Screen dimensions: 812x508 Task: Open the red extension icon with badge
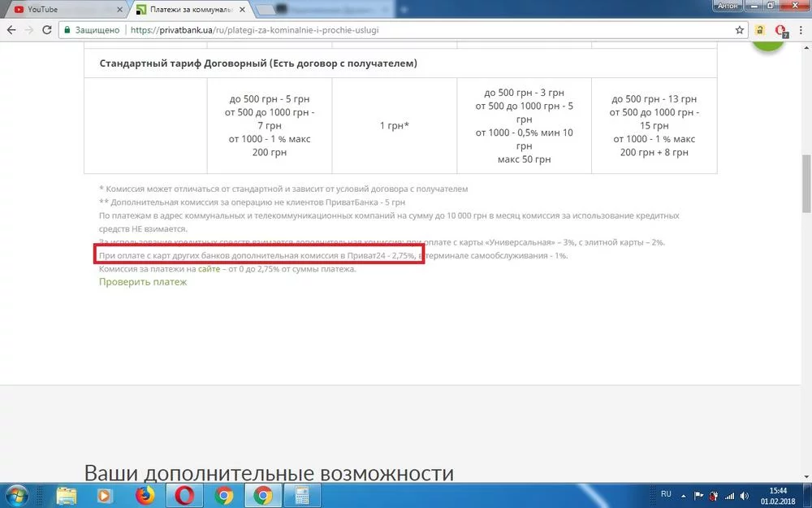780,31
